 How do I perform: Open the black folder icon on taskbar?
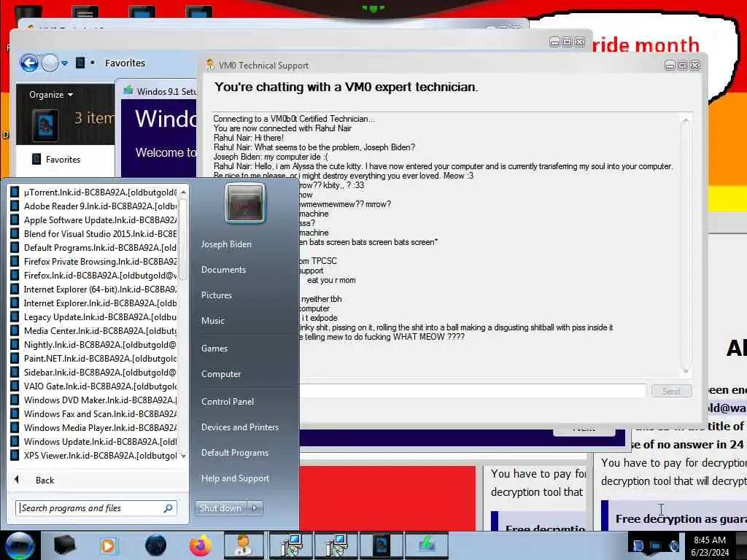[65, 545]
